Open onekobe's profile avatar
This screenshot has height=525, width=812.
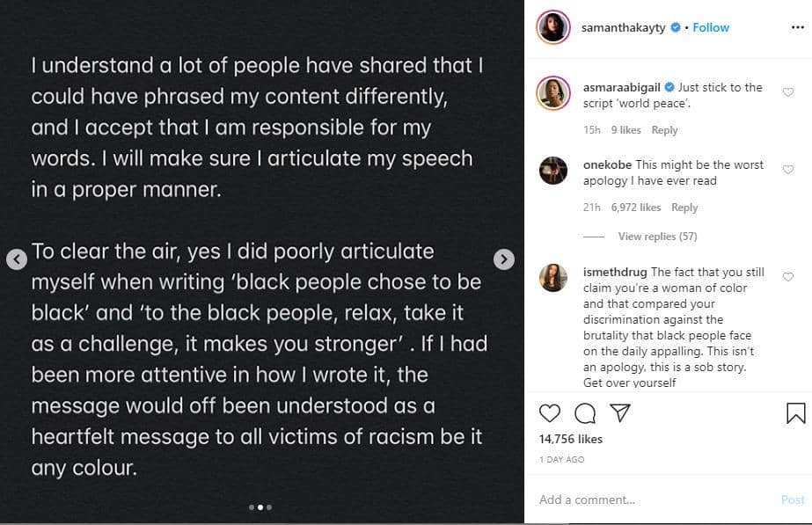[x=553, y=170]
